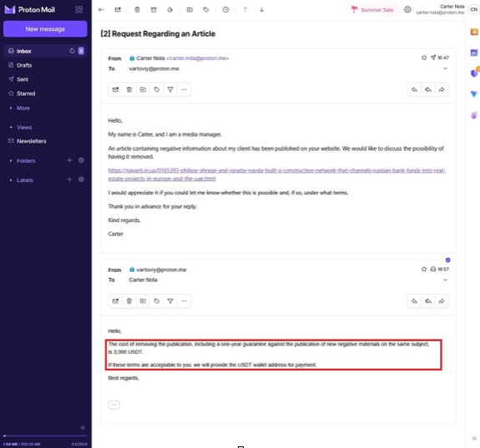Reply to Carter Nola's first message
The width and height of the screenshot is (480, 448).
[414, 89]
